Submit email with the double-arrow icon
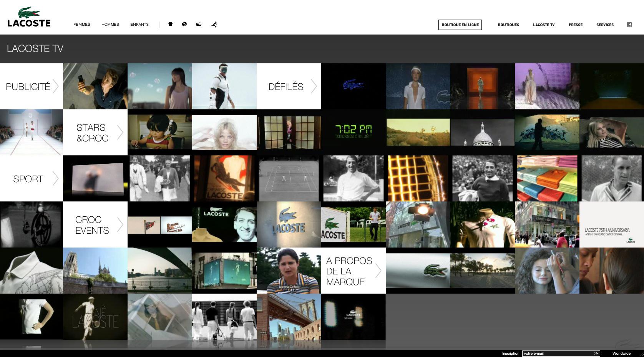 [596, 354]
